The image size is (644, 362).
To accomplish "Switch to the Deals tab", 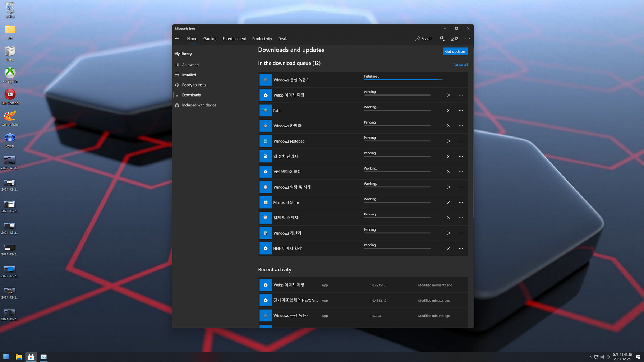I will pos(283,39).
